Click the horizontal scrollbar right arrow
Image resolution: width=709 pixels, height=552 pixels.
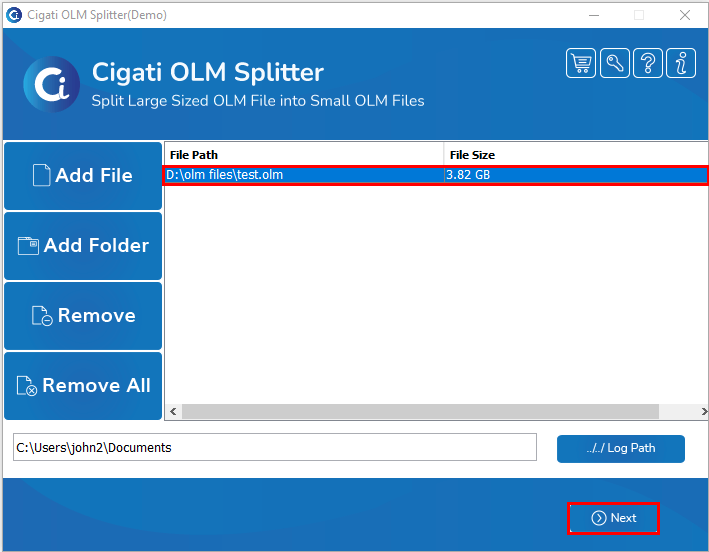point(703,411)
